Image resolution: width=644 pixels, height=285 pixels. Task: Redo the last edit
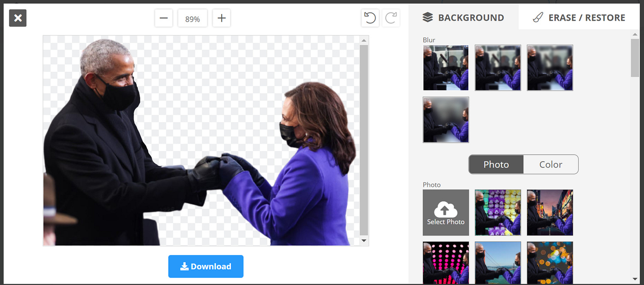[x=391, y=18]
